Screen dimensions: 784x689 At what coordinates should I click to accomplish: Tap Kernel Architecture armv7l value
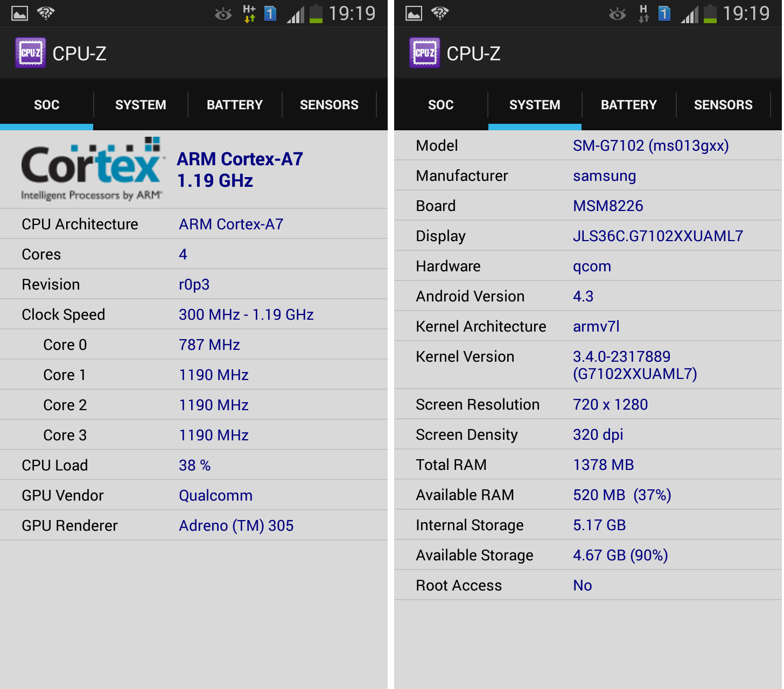click(x=596, y=326)
